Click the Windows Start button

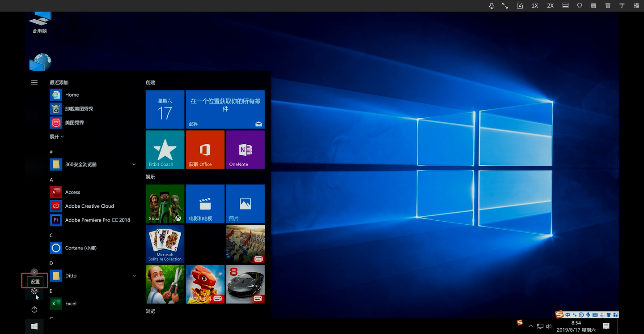coord(34,326)
